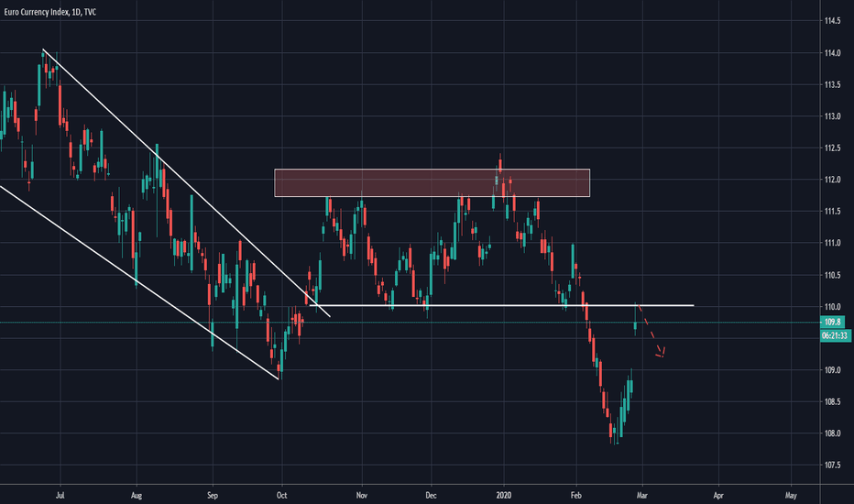Click the Sep date label
Viewport: 854px width, 504px height.
click(x=213, y=495)
